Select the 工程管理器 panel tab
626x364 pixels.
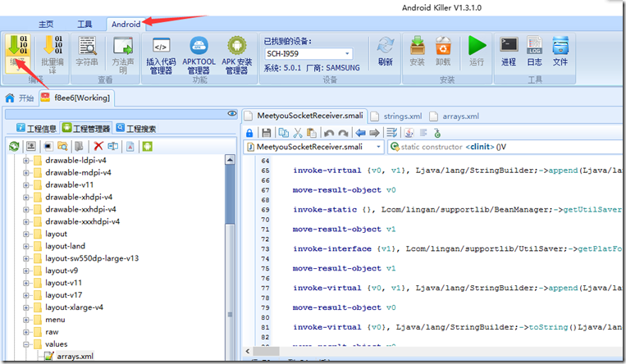pyautogui.click(x=86, y=128)
